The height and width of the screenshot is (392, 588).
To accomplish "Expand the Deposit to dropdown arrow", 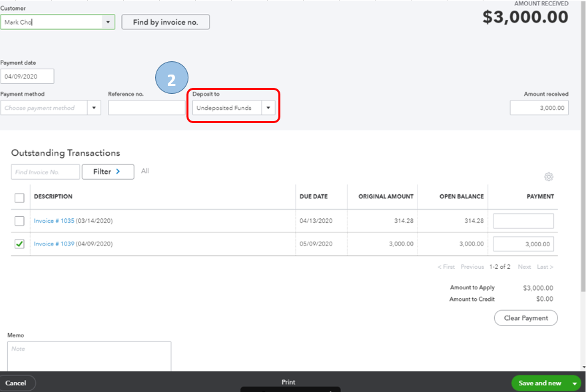I will [268, 108].
